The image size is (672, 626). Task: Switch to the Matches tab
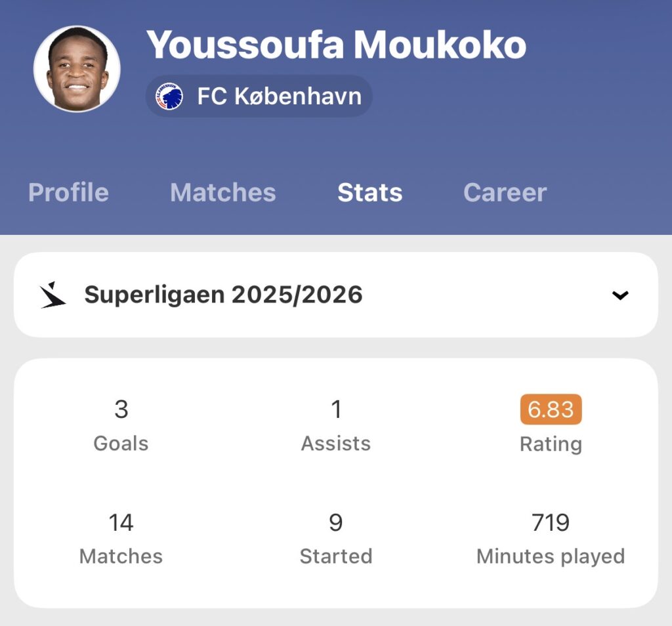pos(222,192)
